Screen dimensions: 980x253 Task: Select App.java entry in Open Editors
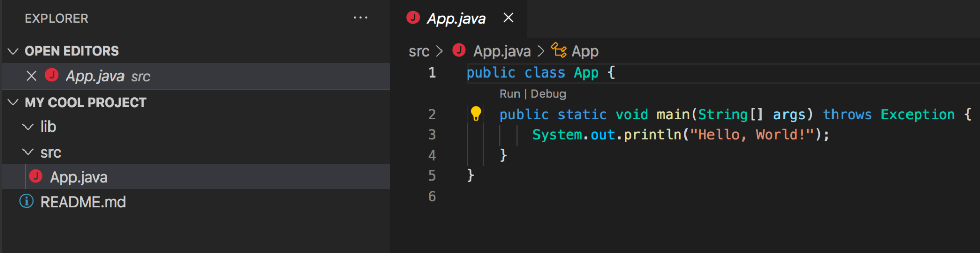click(95, 76)
